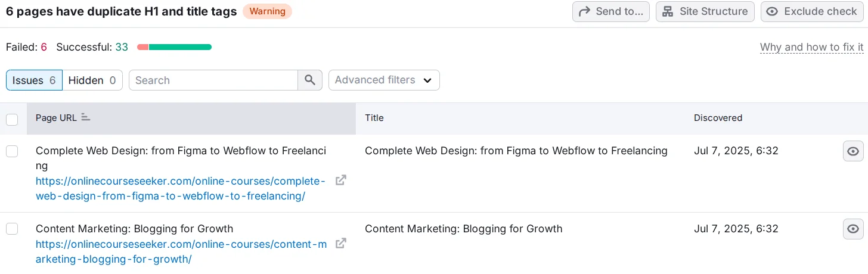
Task: Click the '6 pages have duplicate H1' heading
Action: pyautogui.click(x=121, y=11)
